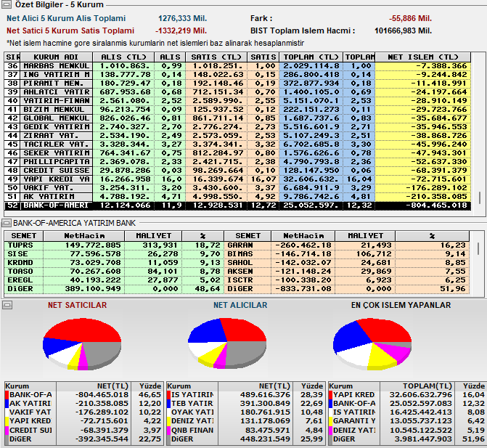Screen dimensions: 487x448
Task: Click KRDMD in the buy list
Action: (20, 263)
